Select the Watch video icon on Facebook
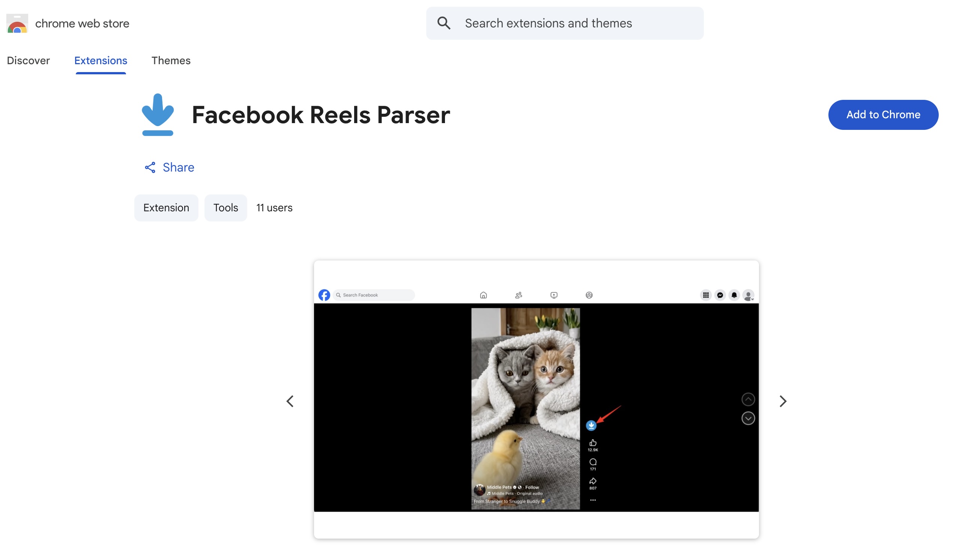 (x=554, y=295)
